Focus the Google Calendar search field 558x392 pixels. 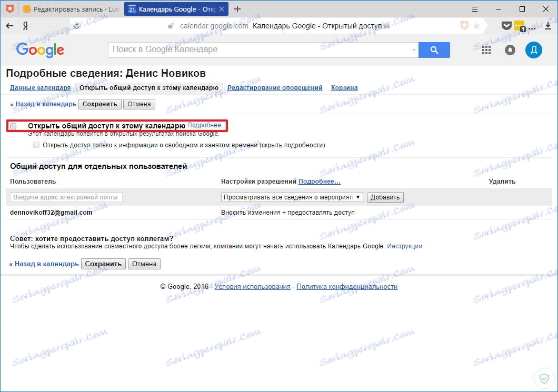click(263, 50)
